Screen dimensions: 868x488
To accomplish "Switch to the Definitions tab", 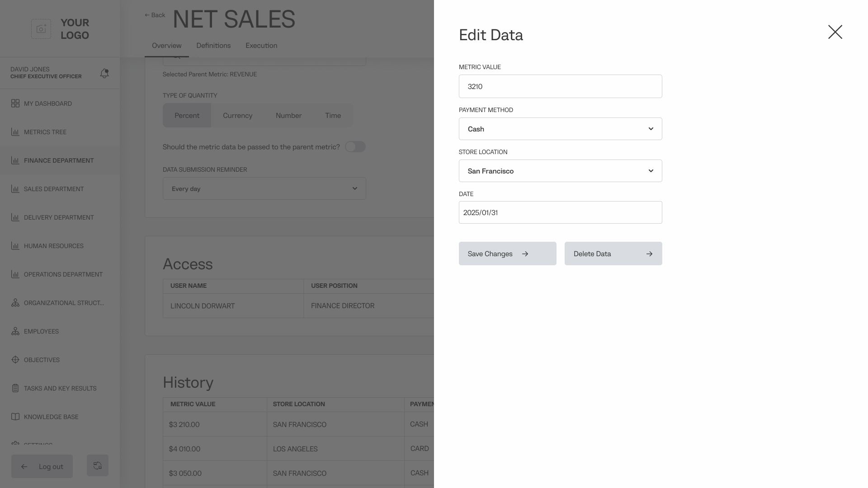I will pyautogui.click(x=213, y=46).
